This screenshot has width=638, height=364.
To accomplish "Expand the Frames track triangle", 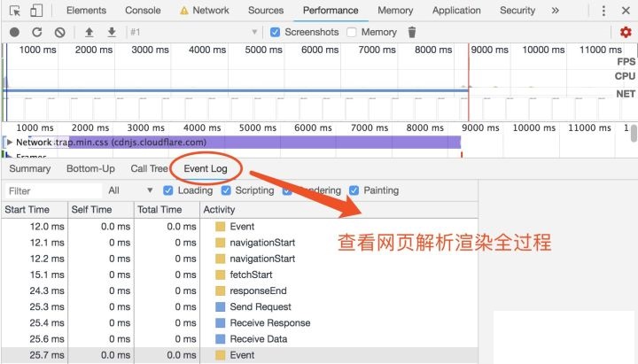I will pyautogui.click(x=10, y=156).
